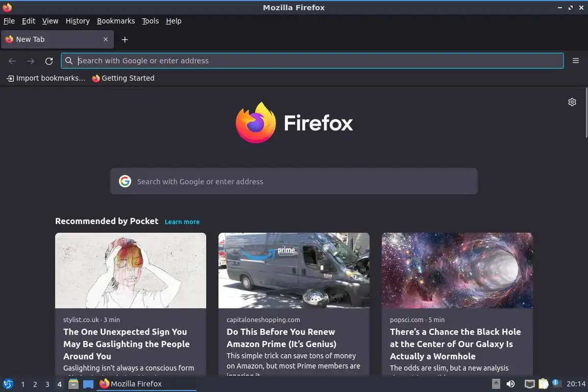This screenshot has width=588, height=392.
Task: Click the reload page icon
Action: click(x=49, y=61)
